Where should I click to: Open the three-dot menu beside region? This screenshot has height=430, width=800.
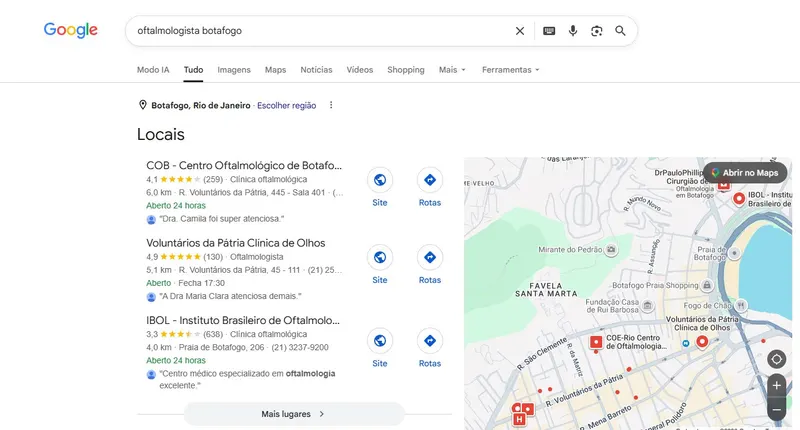(331, 105)
